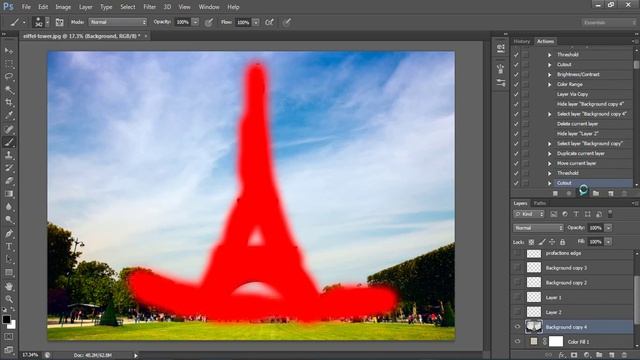
Task: Open the Image menu
Action: pos(63,7)
